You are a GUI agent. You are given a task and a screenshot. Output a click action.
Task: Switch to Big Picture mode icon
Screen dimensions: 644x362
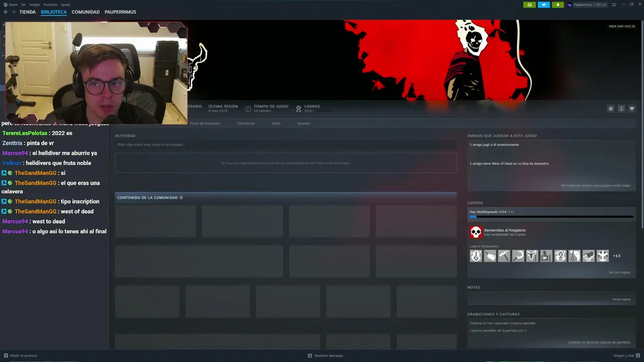click(614, 5)
